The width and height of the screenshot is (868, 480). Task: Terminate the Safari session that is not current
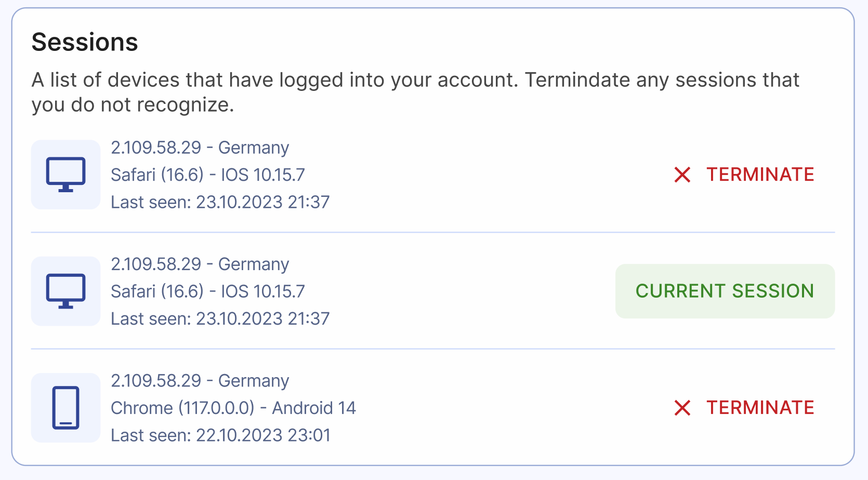click(x=759, y=175)
